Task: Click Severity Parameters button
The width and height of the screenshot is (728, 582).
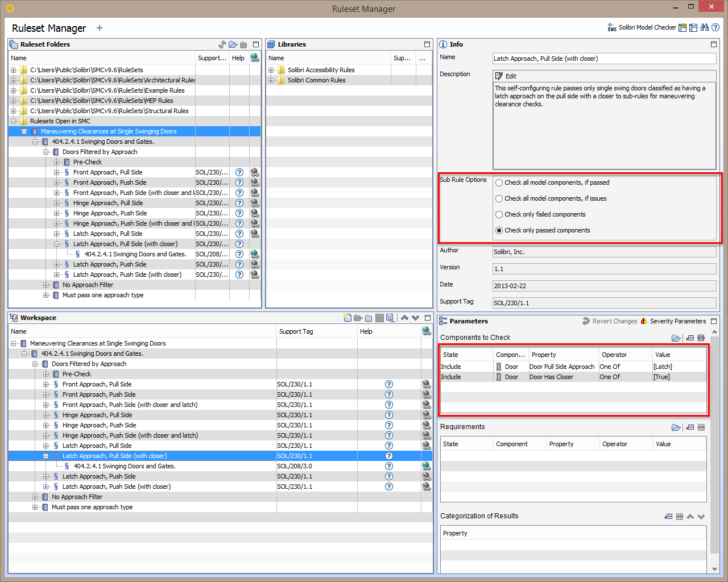Action: pyautogui.click(x=673, y=321)
